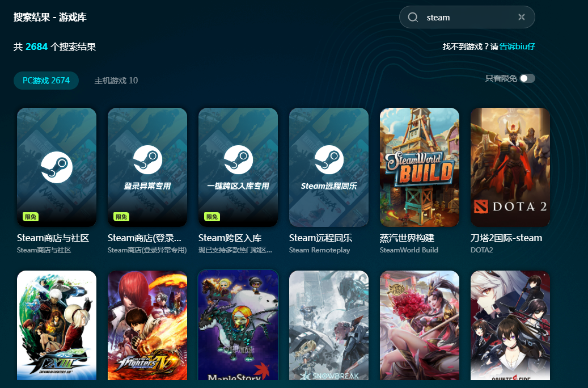This screenshot has width=588, height=388.
Task: Select the Steam商店与社区 title text
Action: tap(53, 238)
